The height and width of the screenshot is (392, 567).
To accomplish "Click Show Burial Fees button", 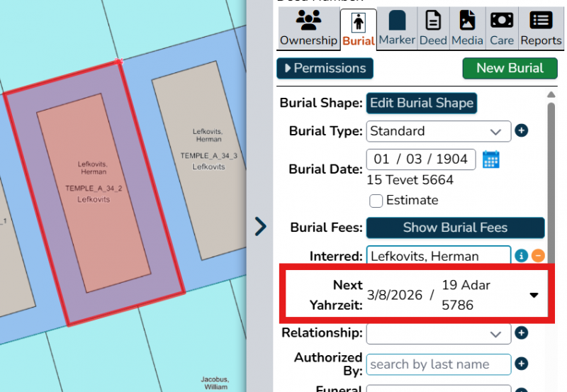I will point(455,228).
